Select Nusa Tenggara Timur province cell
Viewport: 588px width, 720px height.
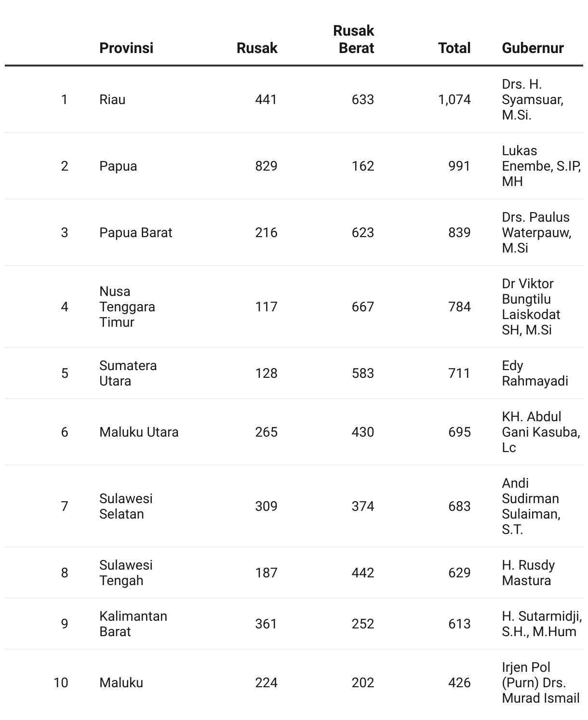127,307
